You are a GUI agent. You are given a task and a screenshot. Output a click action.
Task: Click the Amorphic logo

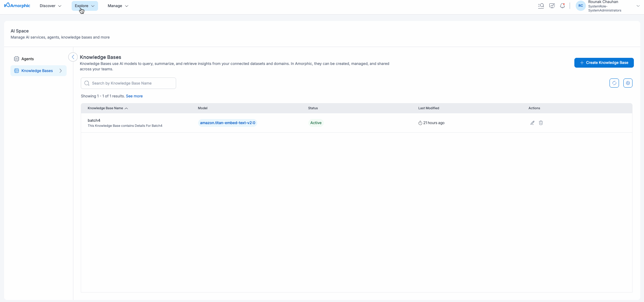click(x=17, y=6)
